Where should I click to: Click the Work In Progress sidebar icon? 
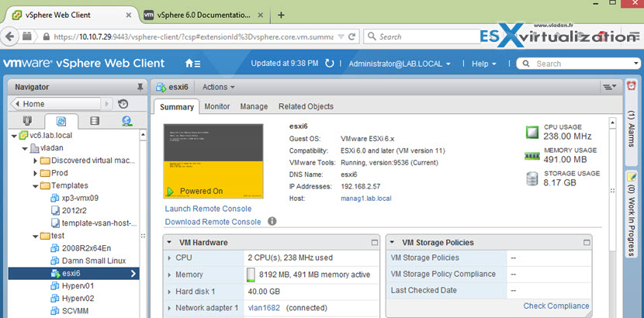coord(632,178)
